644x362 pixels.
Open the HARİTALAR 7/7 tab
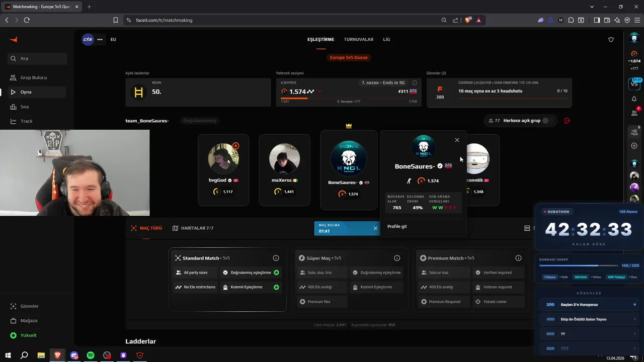tap(193, 228)
